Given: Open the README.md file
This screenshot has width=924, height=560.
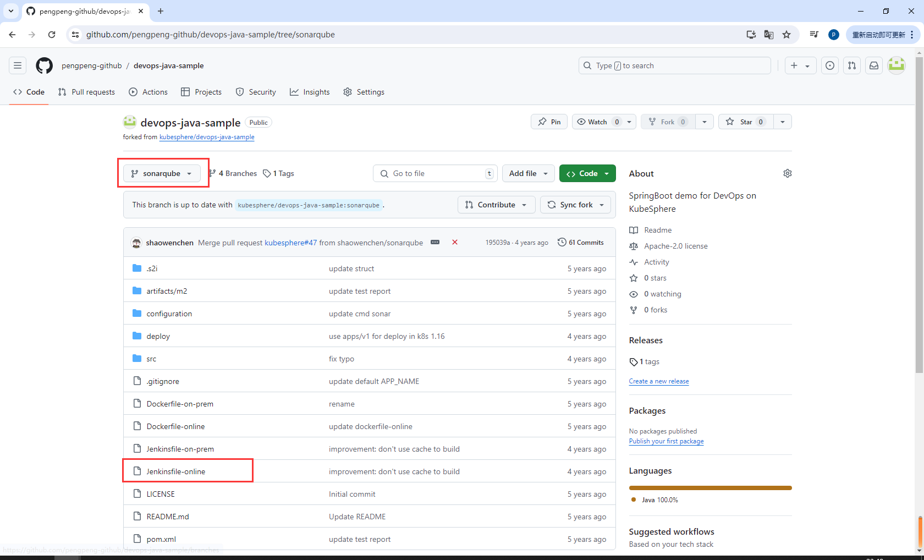Looking at the screenshot, I should point(168,517).
